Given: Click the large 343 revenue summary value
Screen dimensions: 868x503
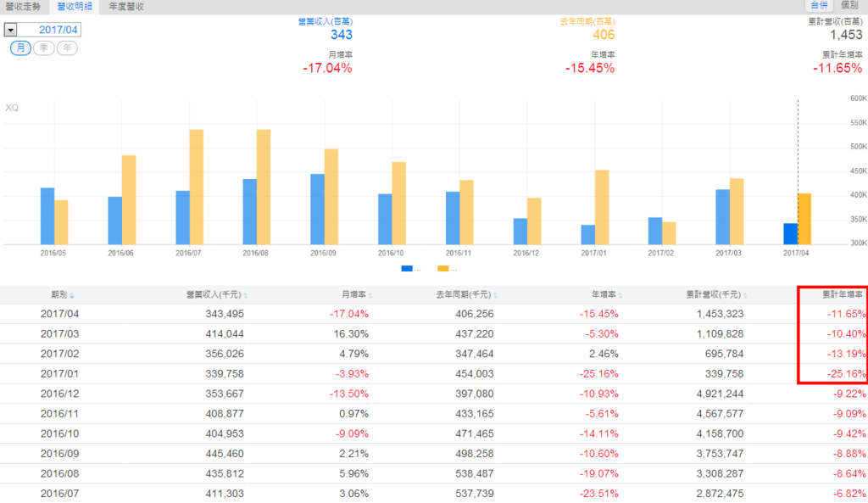Looking at the screenshot, I should pos(342,35).
